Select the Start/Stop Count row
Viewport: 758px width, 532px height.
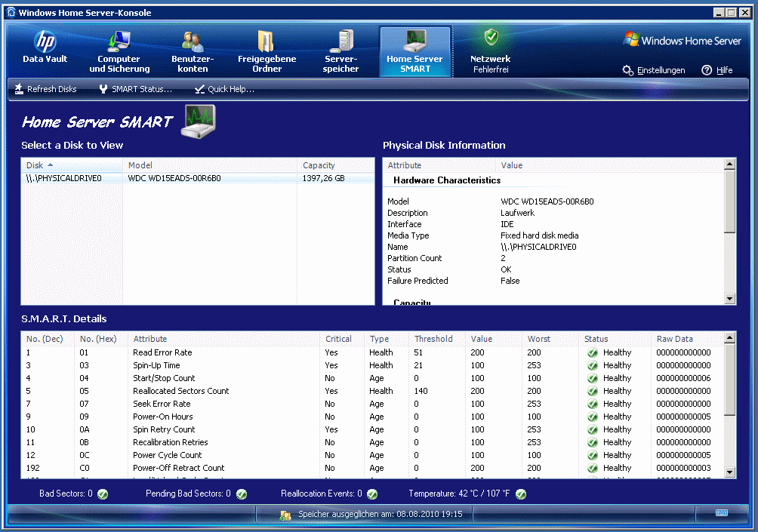373,378
